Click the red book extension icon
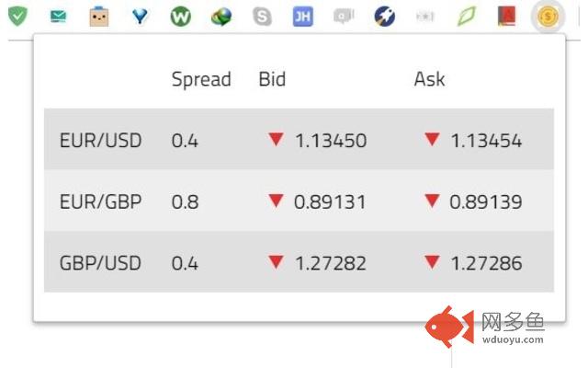The width and height of the screenshot is (588, 368). 507,16
